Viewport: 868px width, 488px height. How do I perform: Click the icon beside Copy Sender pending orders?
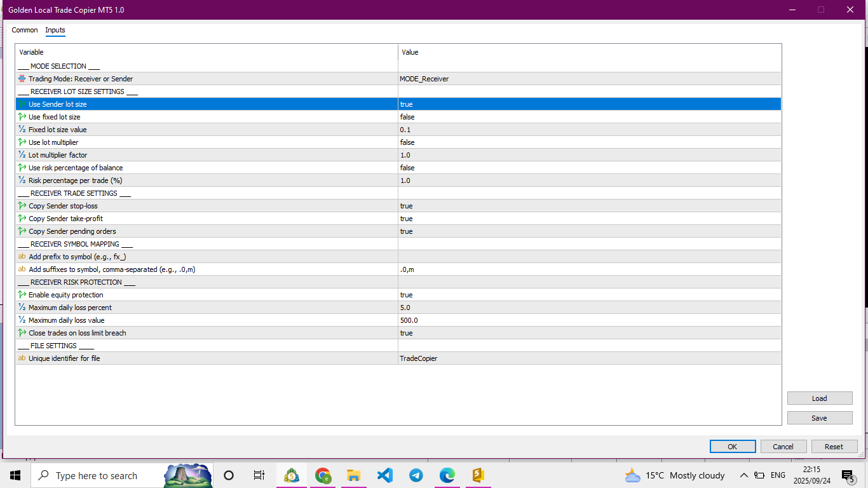pos(22,231)
